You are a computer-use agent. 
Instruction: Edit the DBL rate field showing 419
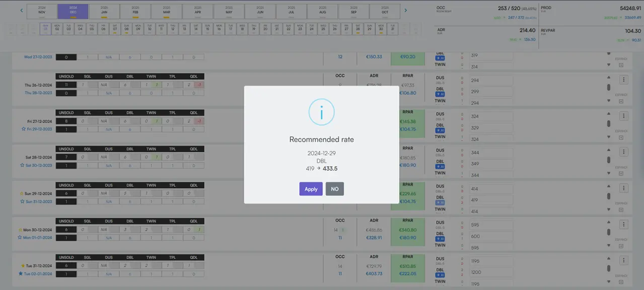491,200
